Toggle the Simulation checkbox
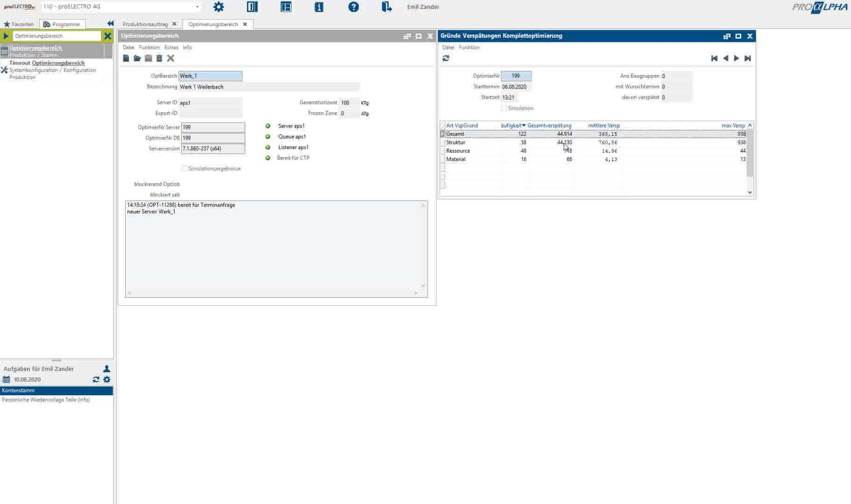Viewport: 851px width, 504px height. click(504, 108)
